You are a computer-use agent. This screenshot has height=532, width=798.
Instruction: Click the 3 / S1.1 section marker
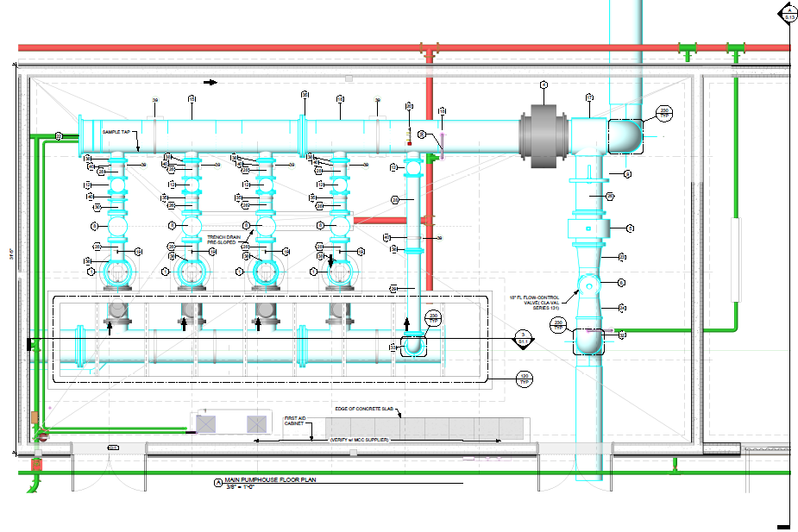(523, 339)
